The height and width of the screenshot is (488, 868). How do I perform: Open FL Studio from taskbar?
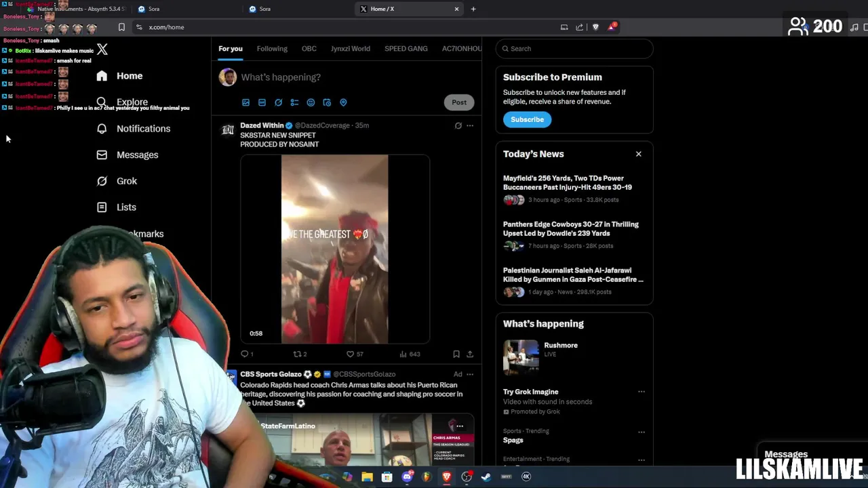pos(427,477)
